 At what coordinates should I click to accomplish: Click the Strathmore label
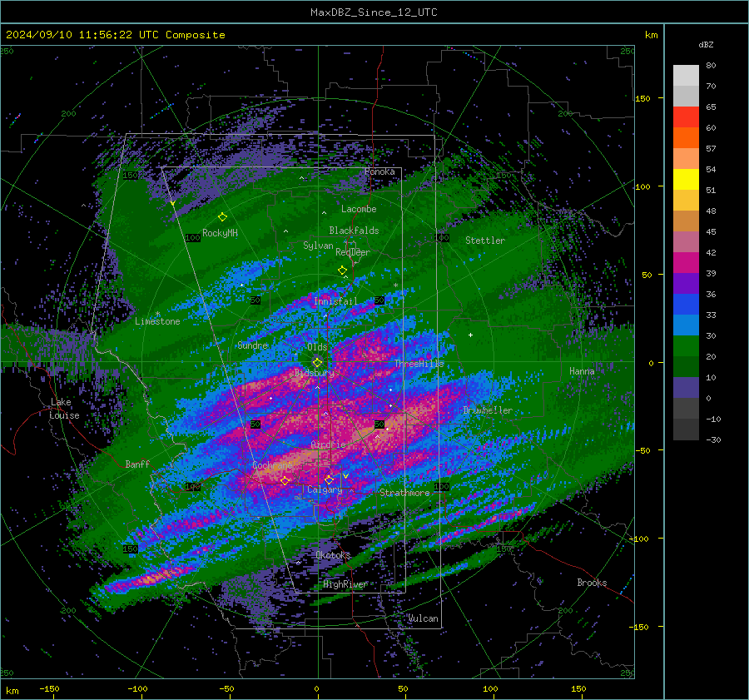[404, 493]
